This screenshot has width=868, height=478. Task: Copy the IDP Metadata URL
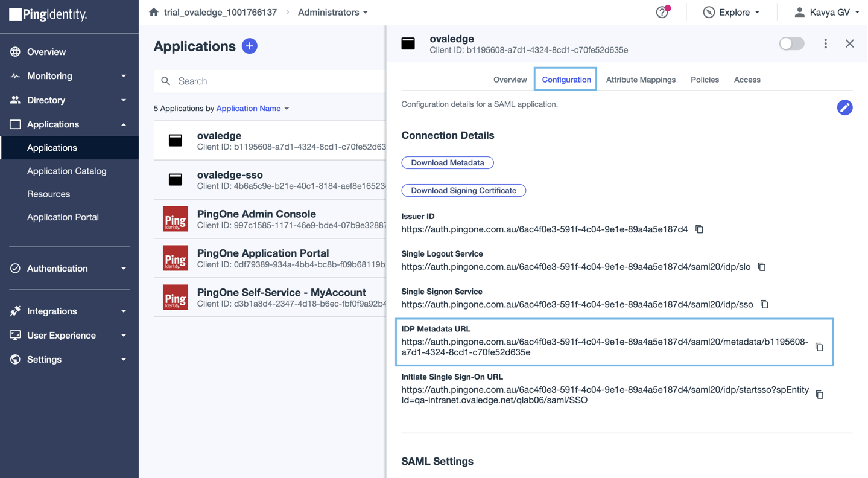pos(819,347)
